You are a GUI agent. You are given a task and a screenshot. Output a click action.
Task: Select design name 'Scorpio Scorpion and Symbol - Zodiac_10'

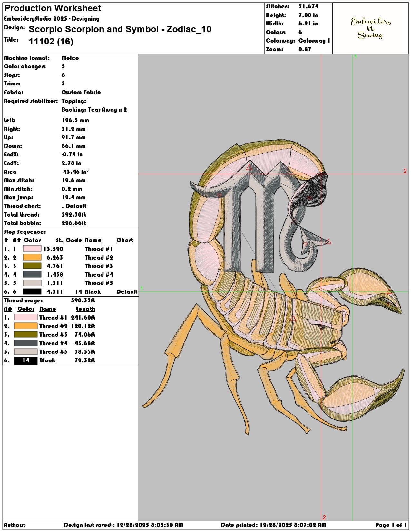120,29
